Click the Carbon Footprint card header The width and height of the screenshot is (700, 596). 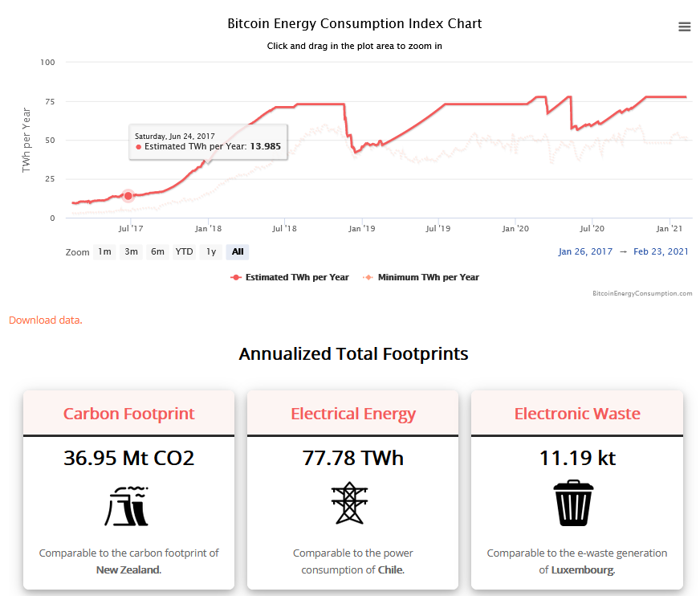point(128,414)
